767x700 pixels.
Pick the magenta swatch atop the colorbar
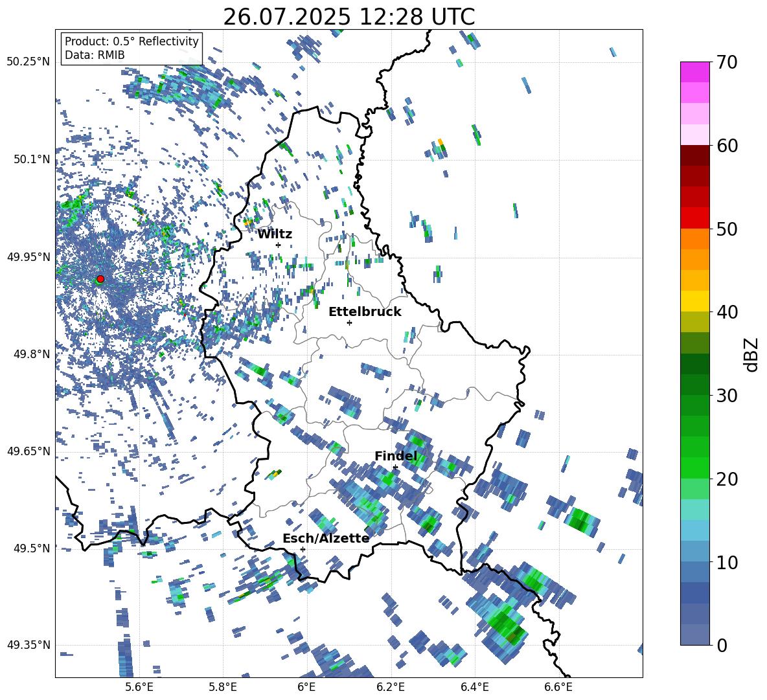point(694,72)
